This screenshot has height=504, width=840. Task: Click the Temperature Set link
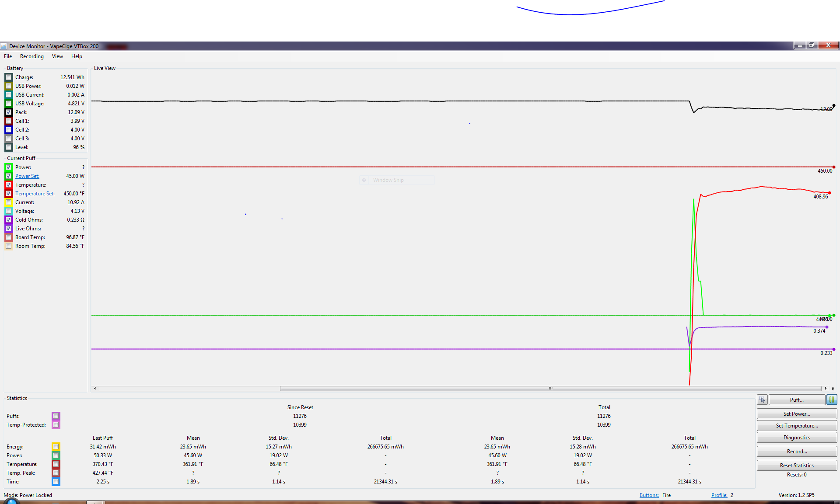tap(35, 194)
